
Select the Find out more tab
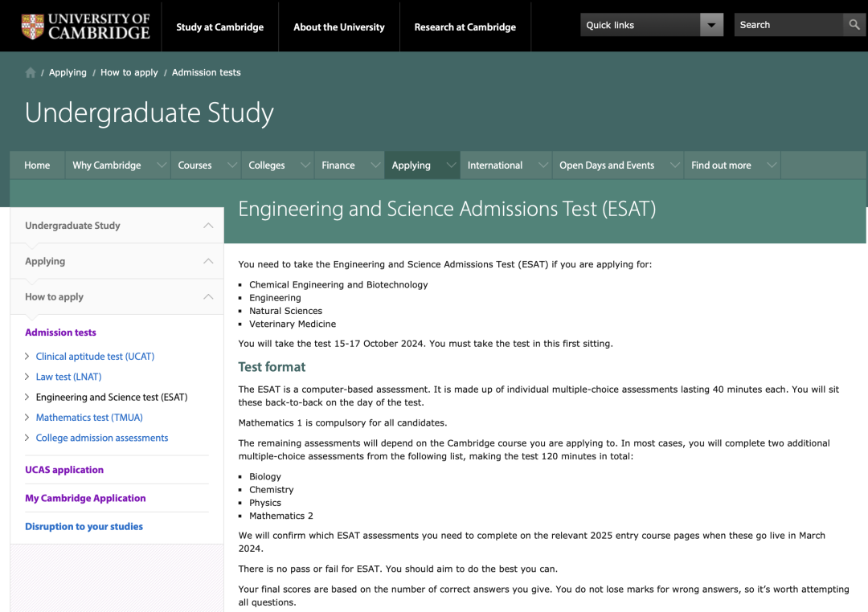click(x=721, y=165)
